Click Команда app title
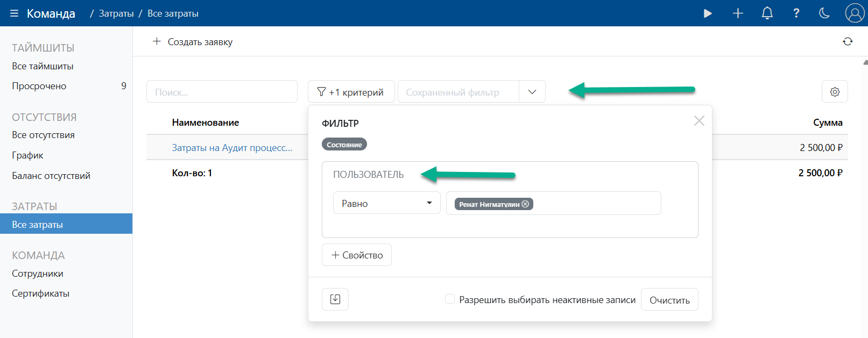Image resolution: width=868 pixels, height=338 pixels. click(51, 13)
